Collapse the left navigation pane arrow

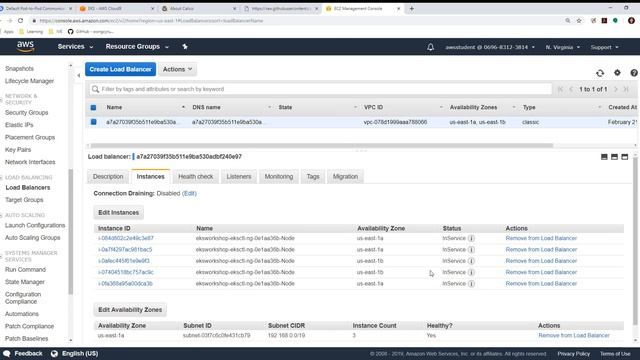[x=78, y=75]
